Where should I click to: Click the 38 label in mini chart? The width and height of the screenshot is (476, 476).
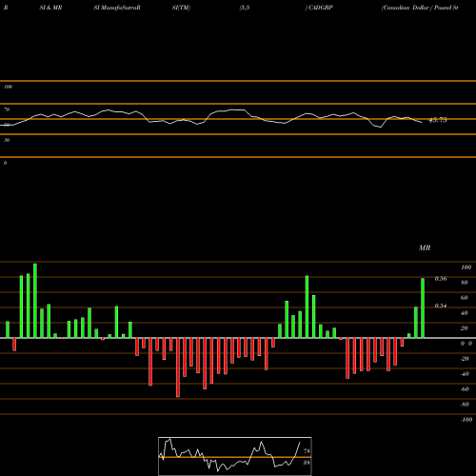(307, 463)
